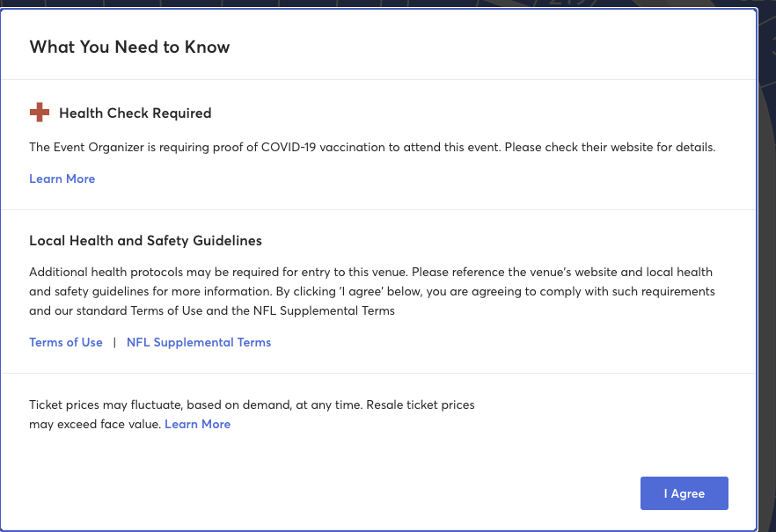This screenshot has width=776, height=532.
Task: Confirm with the I Agree button
Action: coord(684,493)
